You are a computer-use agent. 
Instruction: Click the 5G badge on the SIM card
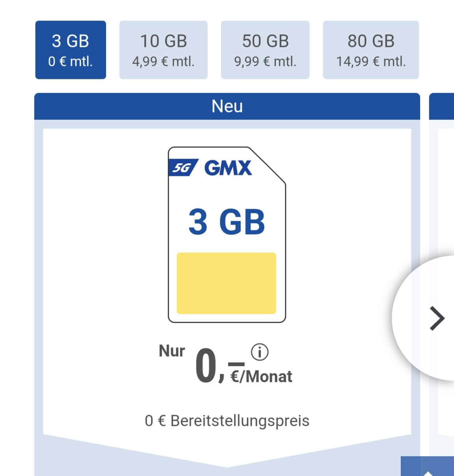click(183, 168)
